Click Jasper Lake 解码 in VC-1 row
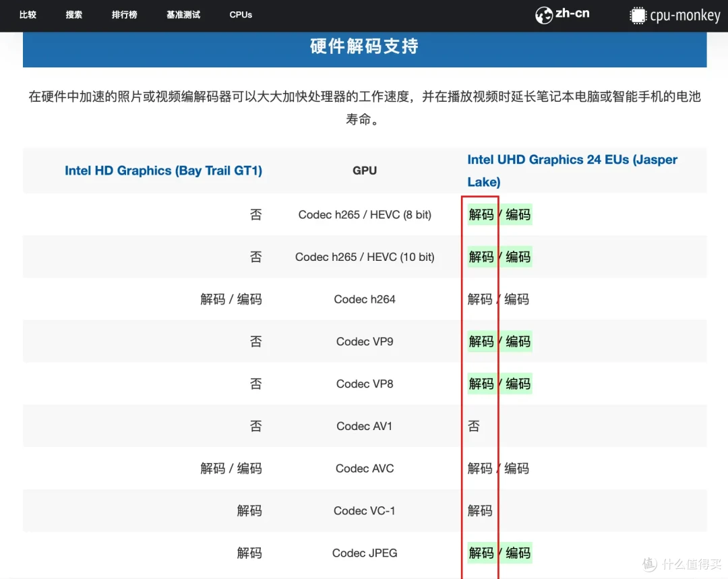The height and width of the screenshot is (579, 728). coord(480,510)
